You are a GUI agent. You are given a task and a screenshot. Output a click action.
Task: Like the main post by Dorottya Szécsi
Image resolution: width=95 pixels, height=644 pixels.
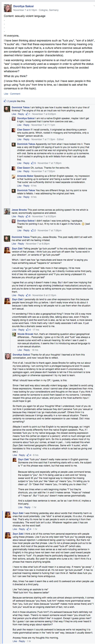click(6, 94)
